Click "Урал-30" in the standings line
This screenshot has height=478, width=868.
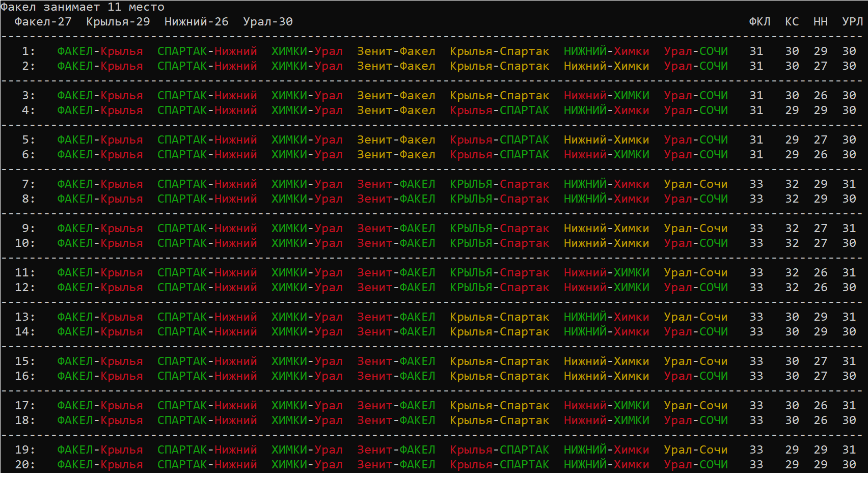click(268, 22)
